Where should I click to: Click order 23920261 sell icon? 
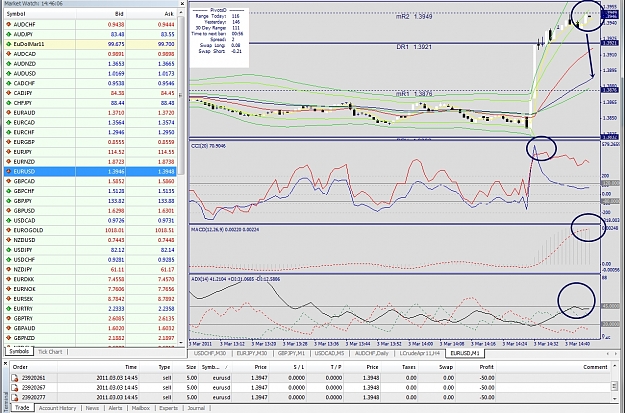(x=15, y=378)
